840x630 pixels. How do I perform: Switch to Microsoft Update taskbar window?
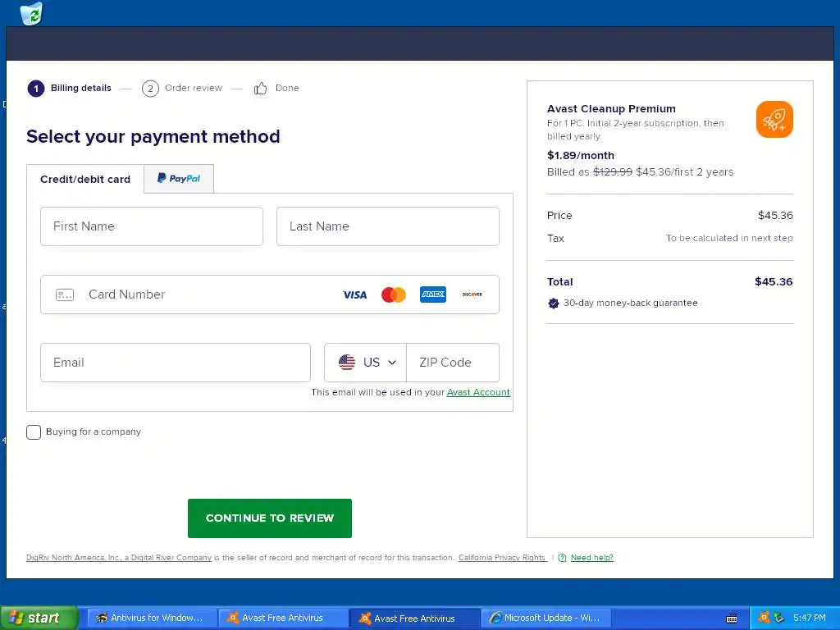pos(546,618)
